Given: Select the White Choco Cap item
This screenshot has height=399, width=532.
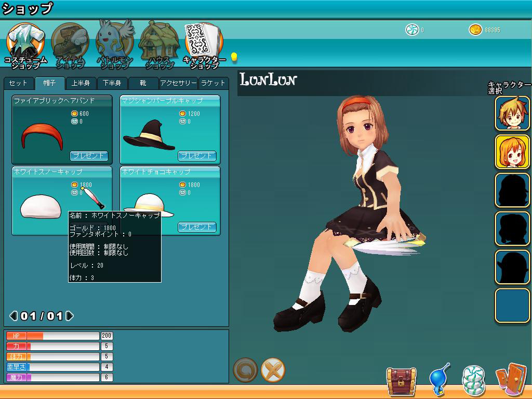Looking at the screenshot, I should tap(170, 201).
